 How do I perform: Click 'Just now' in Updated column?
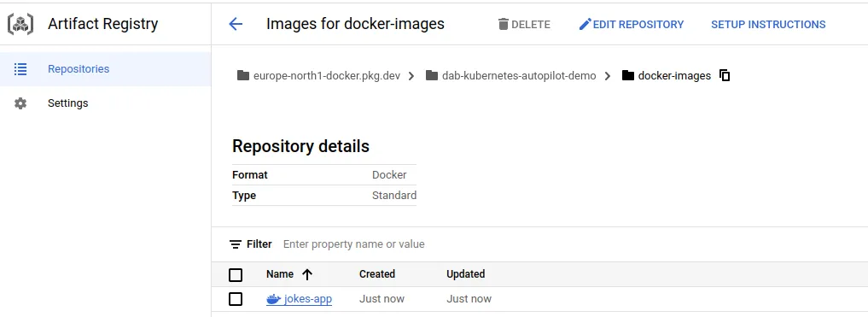pos(469,299)
